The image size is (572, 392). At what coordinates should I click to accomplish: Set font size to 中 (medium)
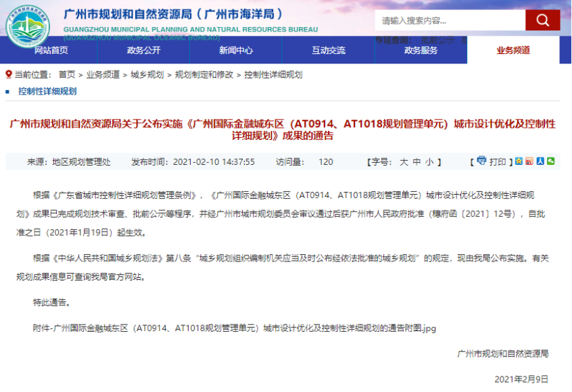[x=416, y=162]
